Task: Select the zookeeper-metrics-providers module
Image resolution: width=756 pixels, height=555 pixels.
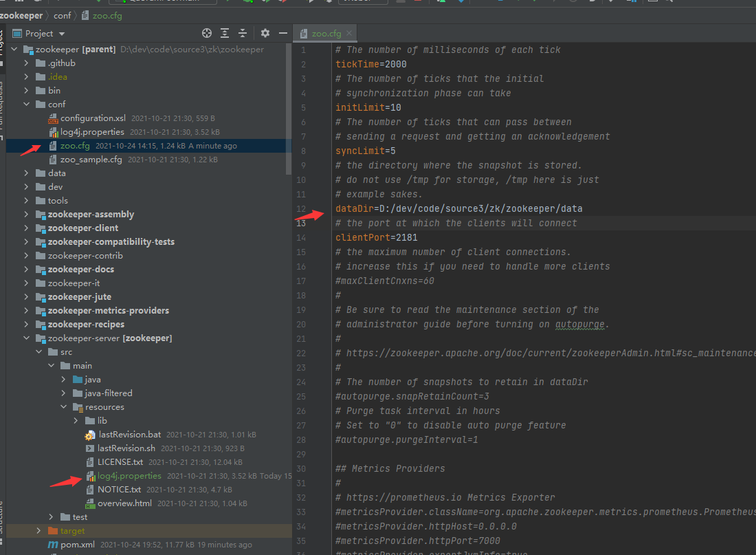Action: coord(109,311)
